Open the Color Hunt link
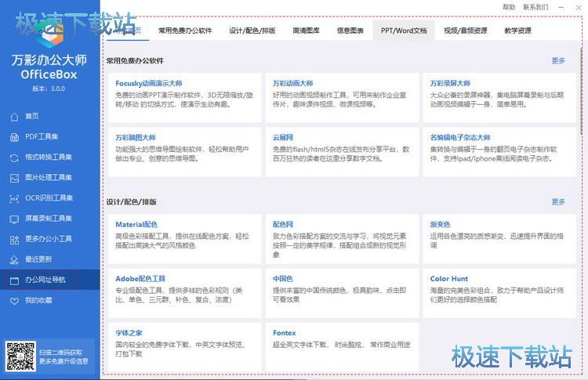This screenshot has height=380, width=588. point(449,279)
